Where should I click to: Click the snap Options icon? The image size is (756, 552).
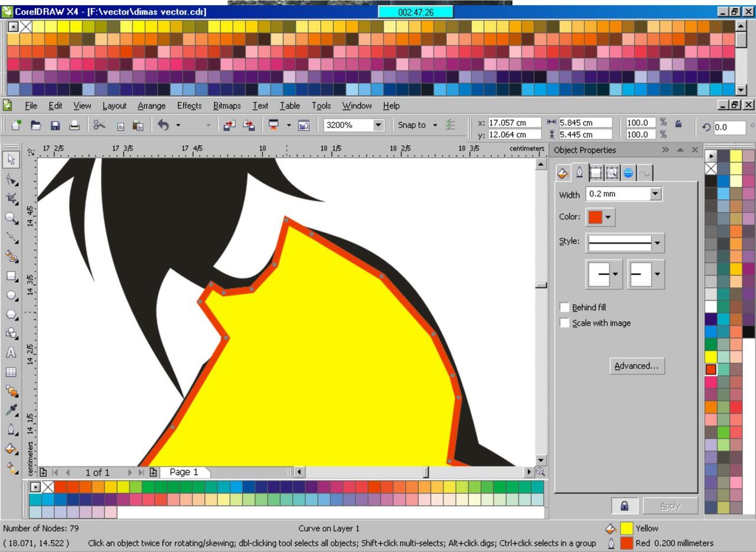[x=450, y=125]
